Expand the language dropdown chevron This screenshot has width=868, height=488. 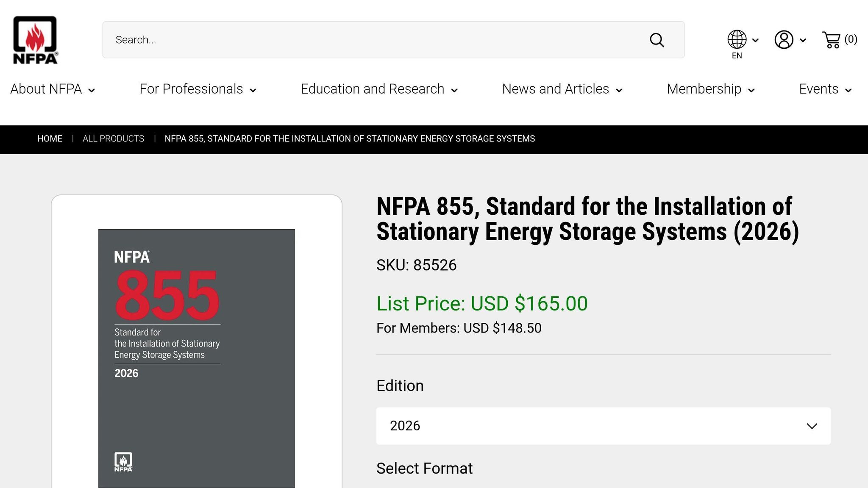[x=755, y=40]
